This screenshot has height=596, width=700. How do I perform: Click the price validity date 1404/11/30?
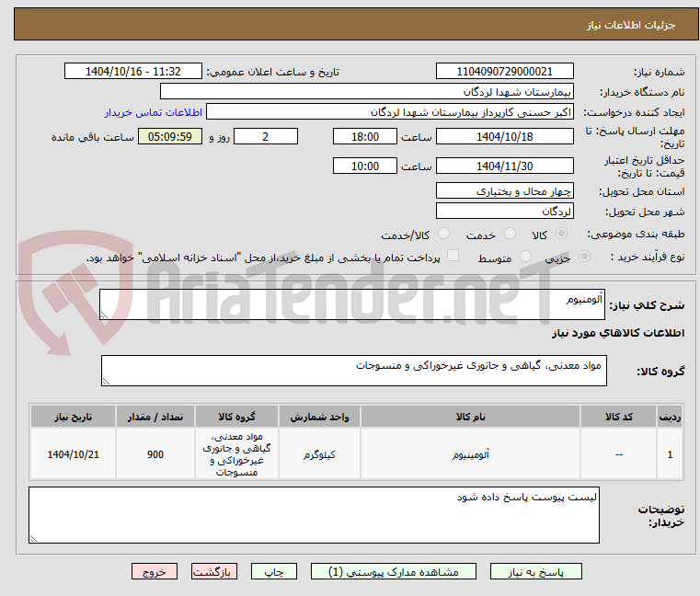pyautogui.click(x=504, y=166)
